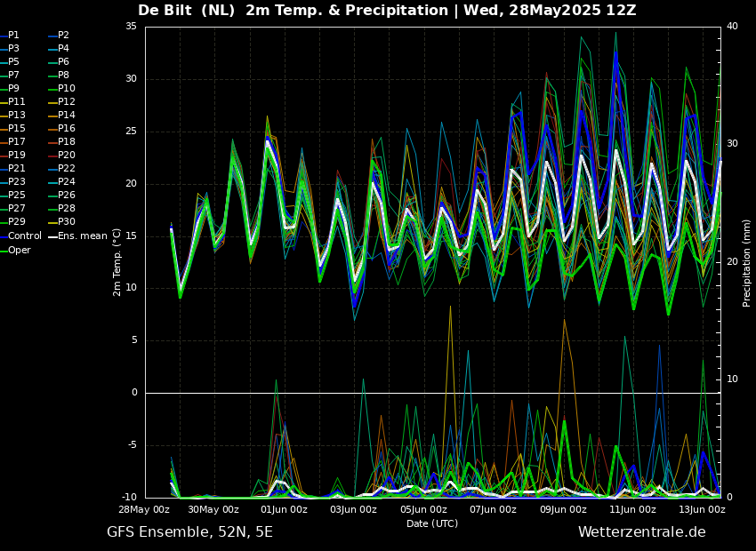
Task: Select the 13Jun 00z date tick label
Action: (x=702, y=509)
